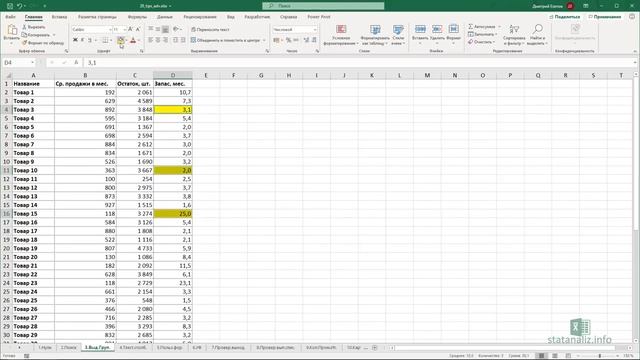Toggle italic formatting in the Font group

[x=82, y=40]
